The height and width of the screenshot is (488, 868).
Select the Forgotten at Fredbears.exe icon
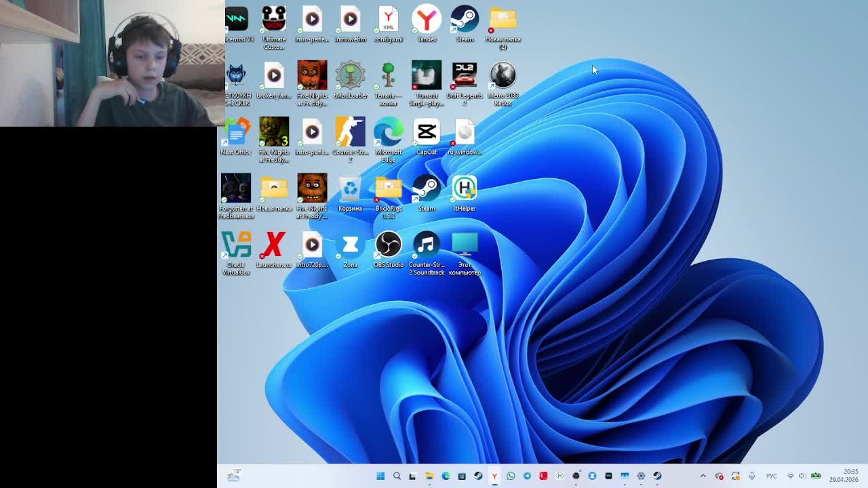236,197
